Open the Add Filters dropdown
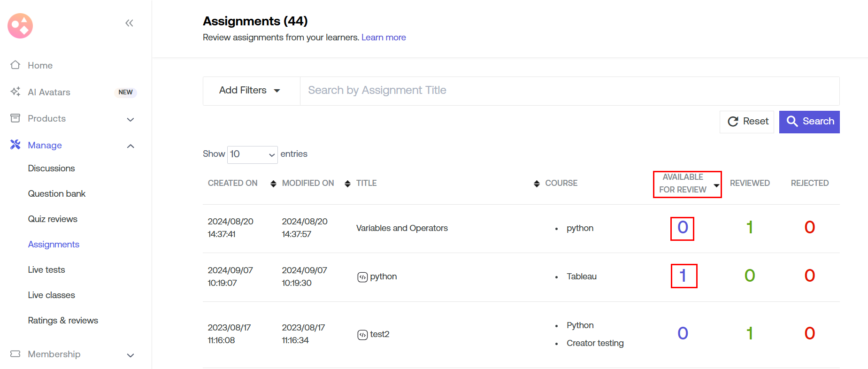The width and height of the screenshot is (868, 369). point(251,91)
